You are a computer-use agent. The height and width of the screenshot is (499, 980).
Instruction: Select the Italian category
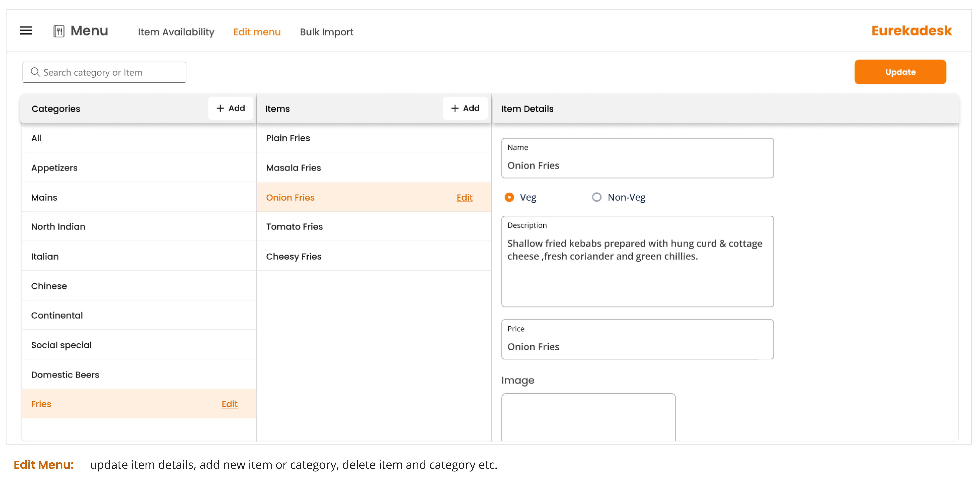tap(139, 256)
